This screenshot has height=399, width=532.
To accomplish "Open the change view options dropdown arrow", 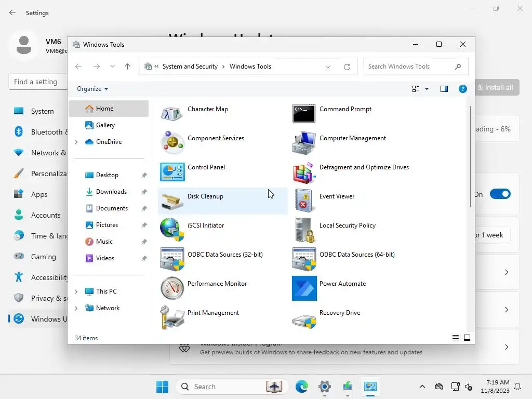I will 427,89.
